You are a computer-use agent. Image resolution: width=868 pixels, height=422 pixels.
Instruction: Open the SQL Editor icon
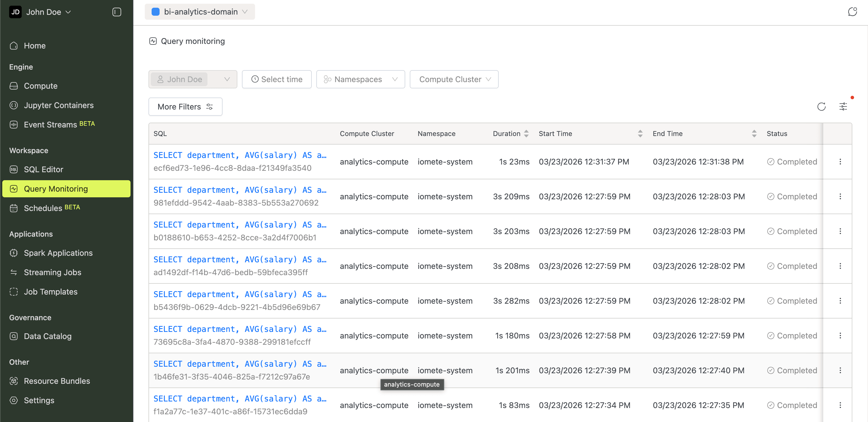click(13, 169)
